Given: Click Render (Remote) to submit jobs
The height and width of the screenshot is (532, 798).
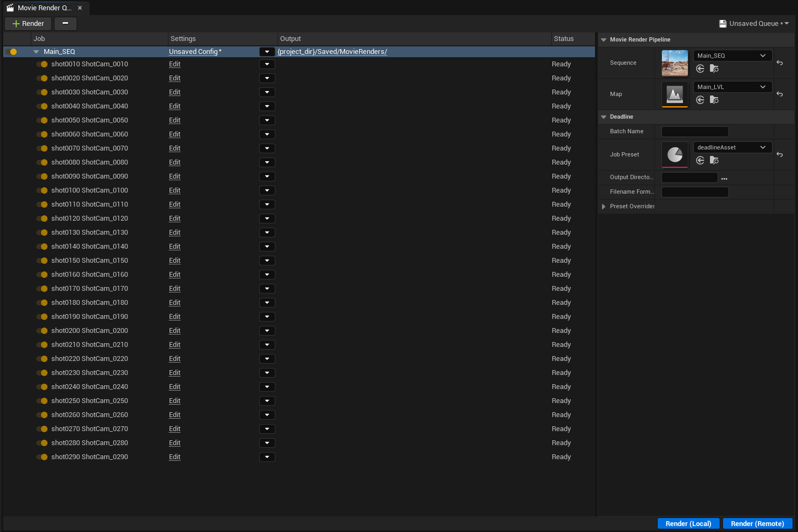Looking at the screenshot, I should click(x=758, y=523).
